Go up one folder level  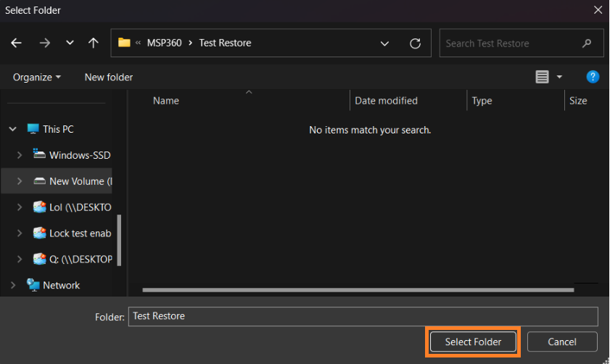pos(94,43)
